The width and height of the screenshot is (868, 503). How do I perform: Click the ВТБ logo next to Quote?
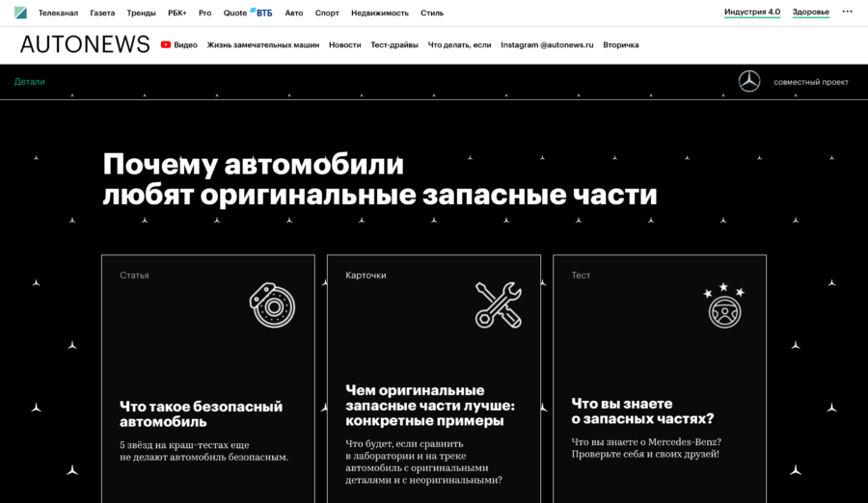tap(260, 13)
